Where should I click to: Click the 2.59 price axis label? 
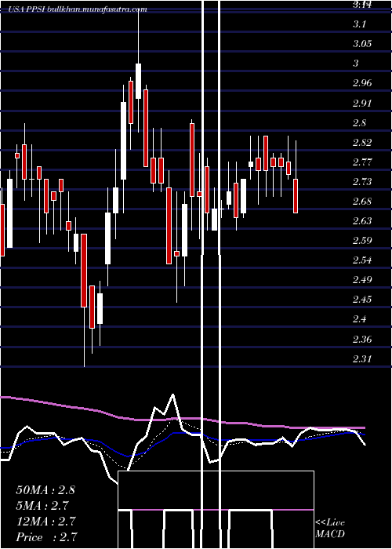(x=362, y=241)
